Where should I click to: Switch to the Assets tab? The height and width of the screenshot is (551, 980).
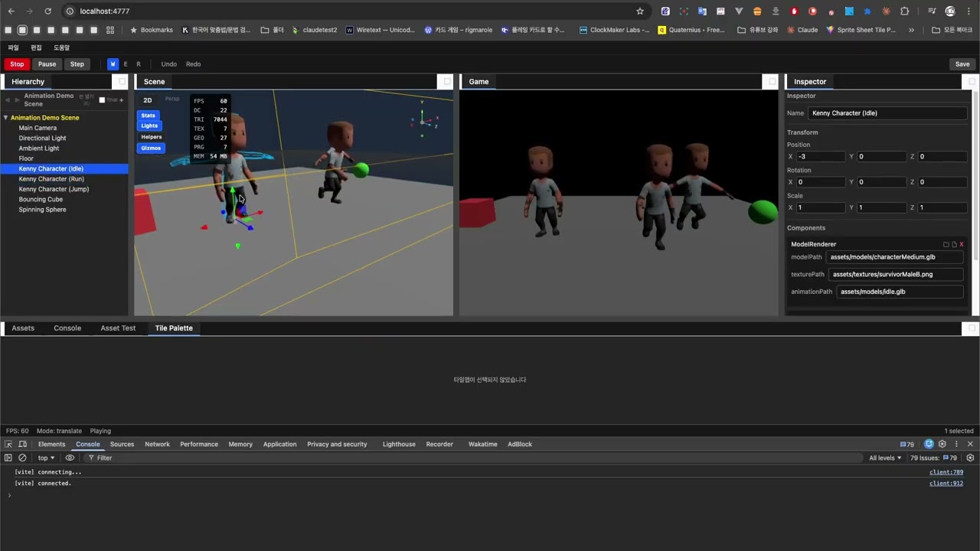23,328
